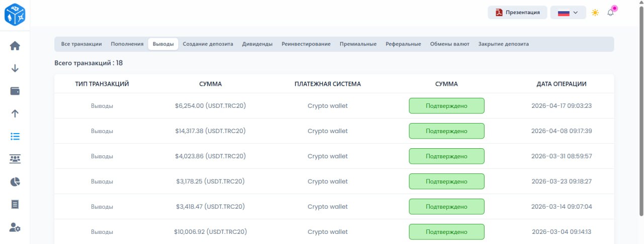Open the notifications bell

tap(611, 13)
